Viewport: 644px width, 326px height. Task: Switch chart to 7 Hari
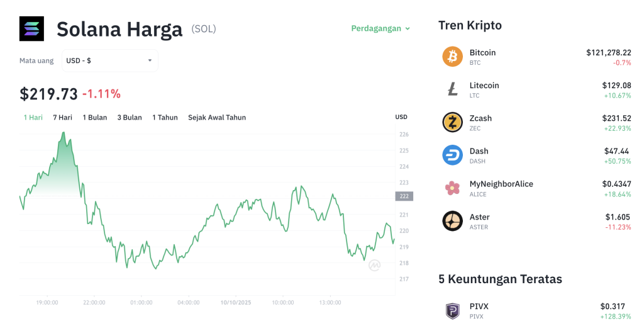(x=62, y=117)
